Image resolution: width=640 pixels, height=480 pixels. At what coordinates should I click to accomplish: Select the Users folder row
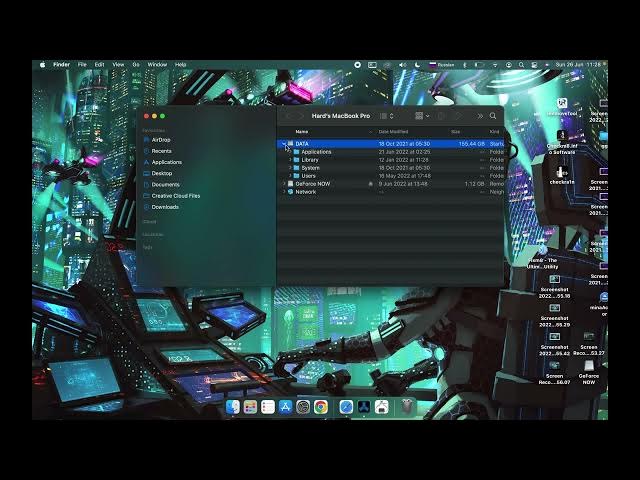[390, 176]
